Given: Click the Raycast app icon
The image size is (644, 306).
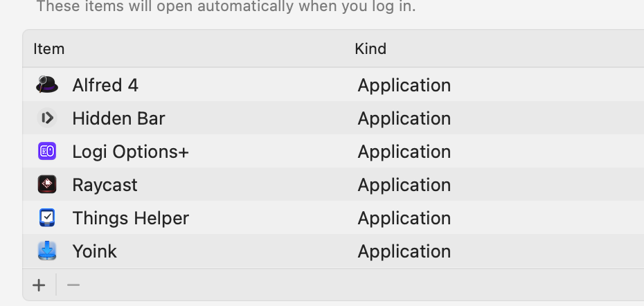Looking at the screenshot, I should [47, 185].
